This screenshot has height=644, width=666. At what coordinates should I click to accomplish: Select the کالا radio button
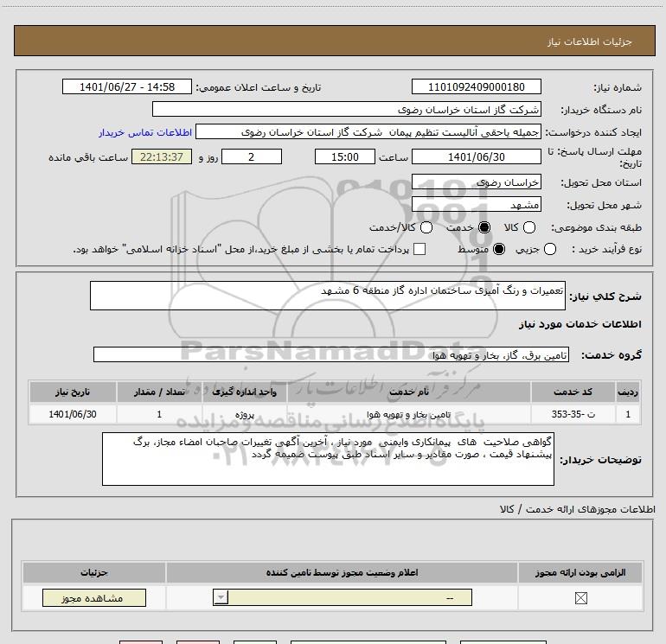pos(528,227)
